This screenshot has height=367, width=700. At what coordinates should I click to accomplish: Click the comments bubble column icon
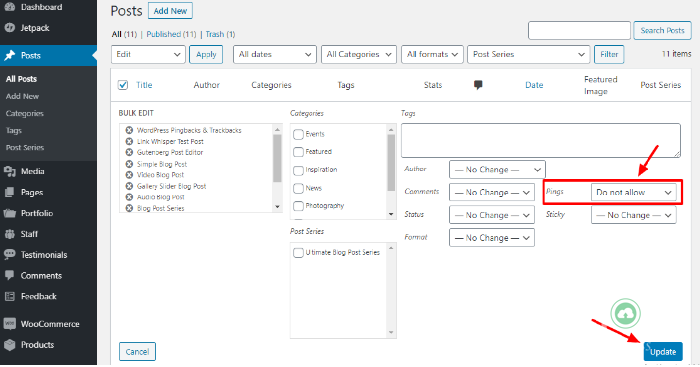tap(478, 85)
